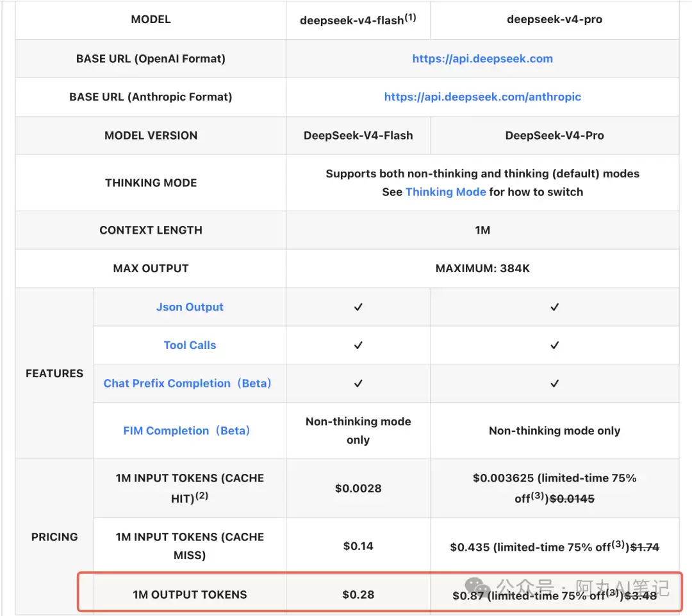Click Chat Prefix Completion checkmark for flash

point(358,384)
